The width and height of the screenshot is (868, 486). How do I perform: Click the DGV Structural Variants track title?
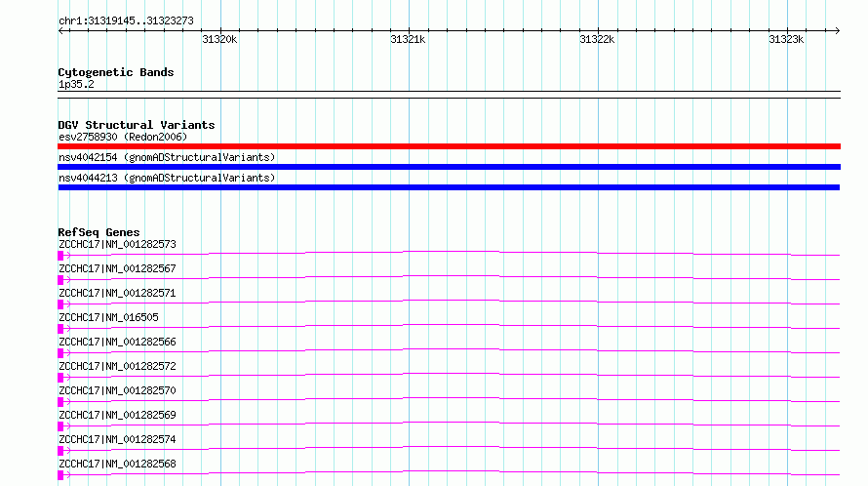[137, 125]
